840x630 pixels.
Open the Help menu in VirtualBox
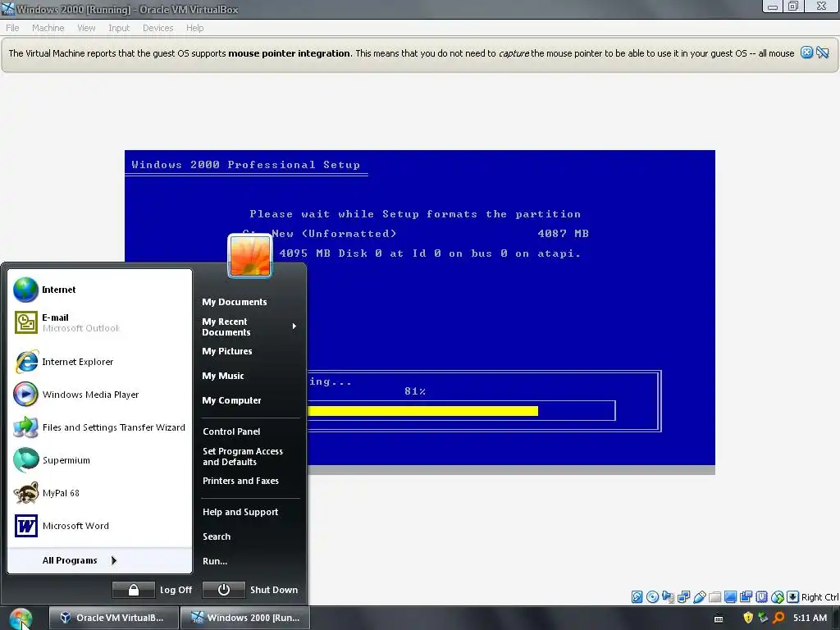click(x=195, y=28)
